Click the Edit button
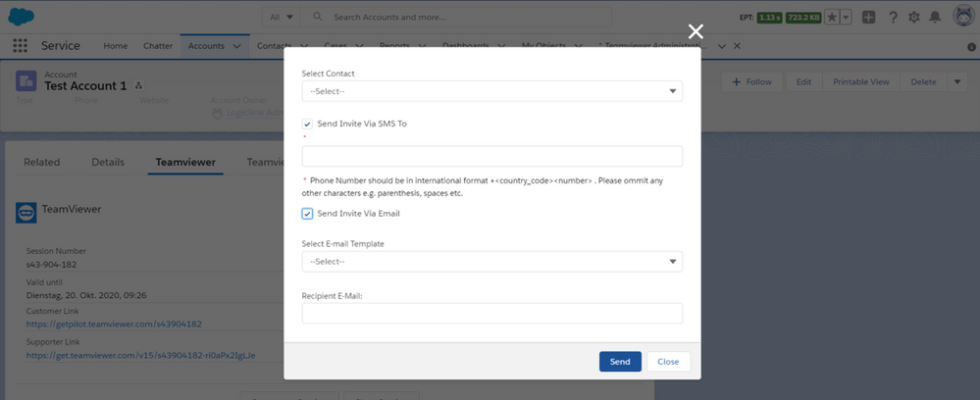This screenshot has height=400, width=980. [803, 82]
